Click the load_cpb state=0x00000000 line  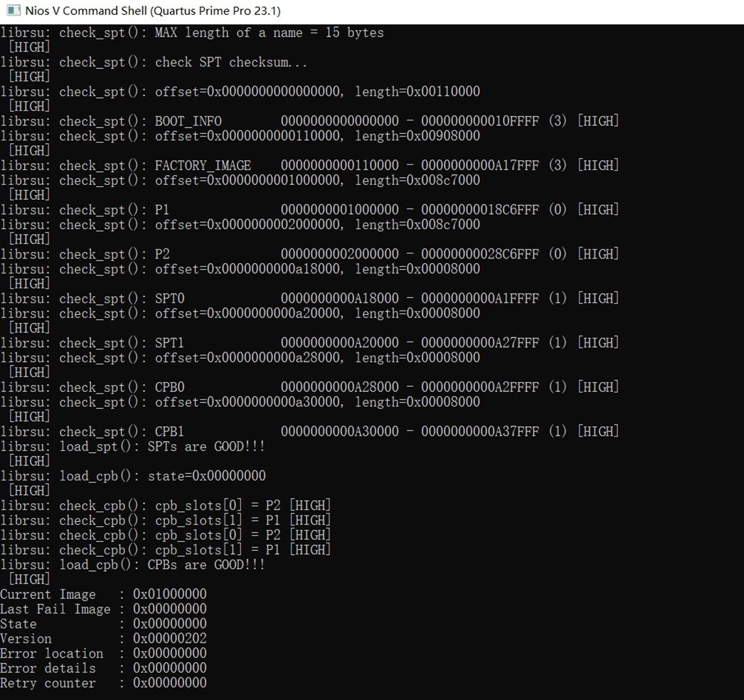[163, 475]
